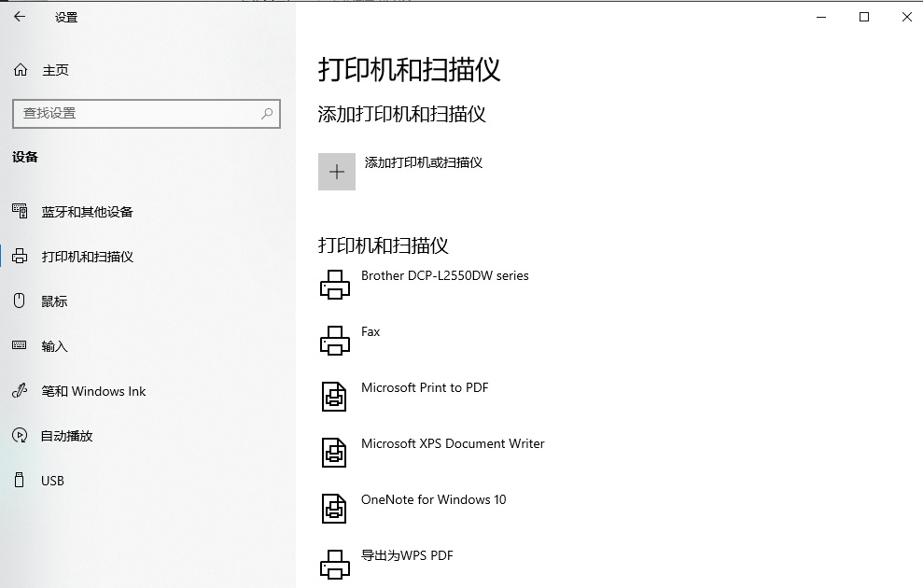This screenshot has width=923, height=588.
Task: Click the AutoPlay icon next to 自动播放
Action: click(20, 435)
